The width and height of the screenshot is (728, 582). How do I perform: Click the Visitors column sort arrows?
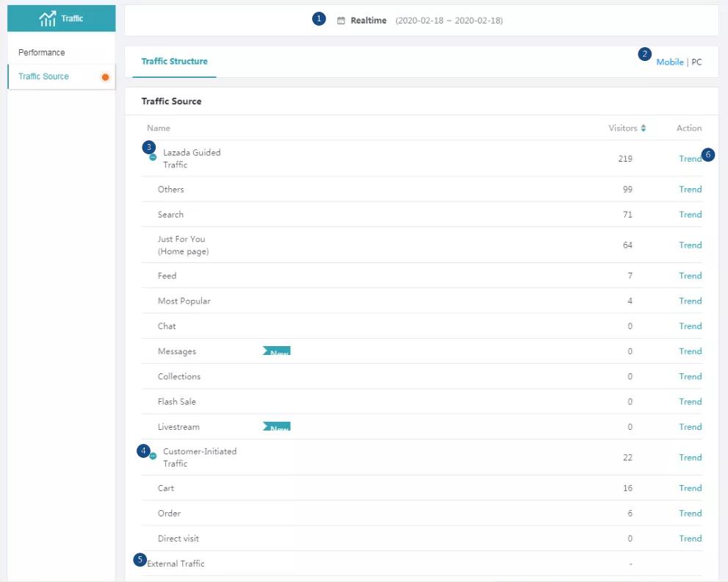point(644,128)
